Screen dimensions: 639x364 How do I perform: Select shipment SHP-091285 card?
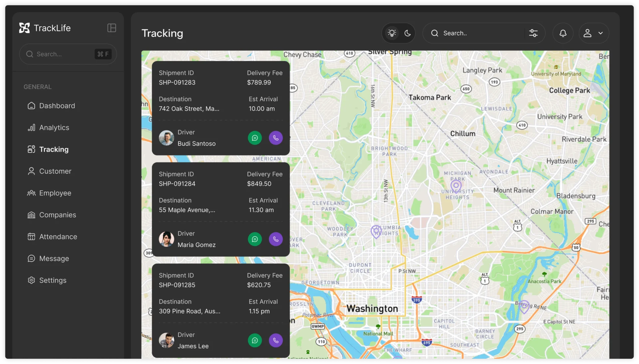coord(220,293)
